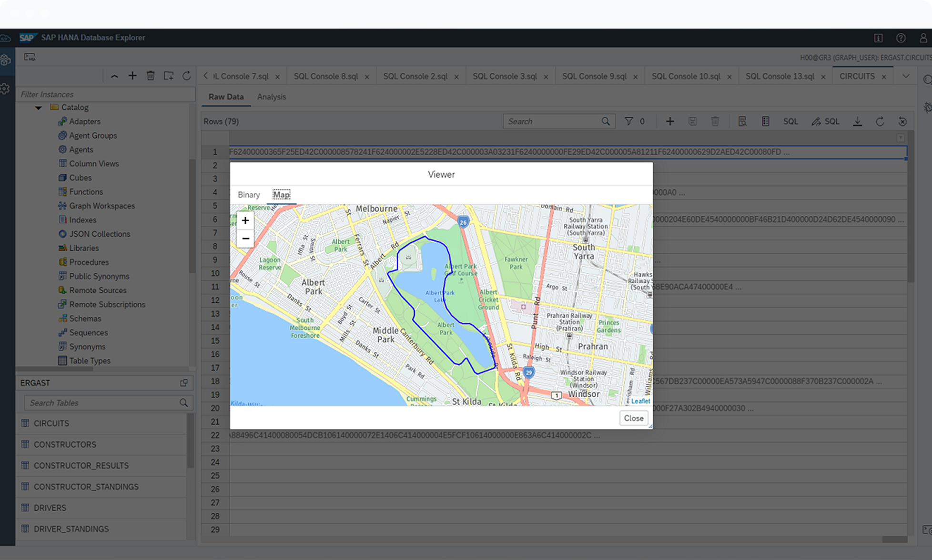The height and width of the screenshot is (560, 932).
Task: Click the filter funnel icon
Action: tap(629, 121)
